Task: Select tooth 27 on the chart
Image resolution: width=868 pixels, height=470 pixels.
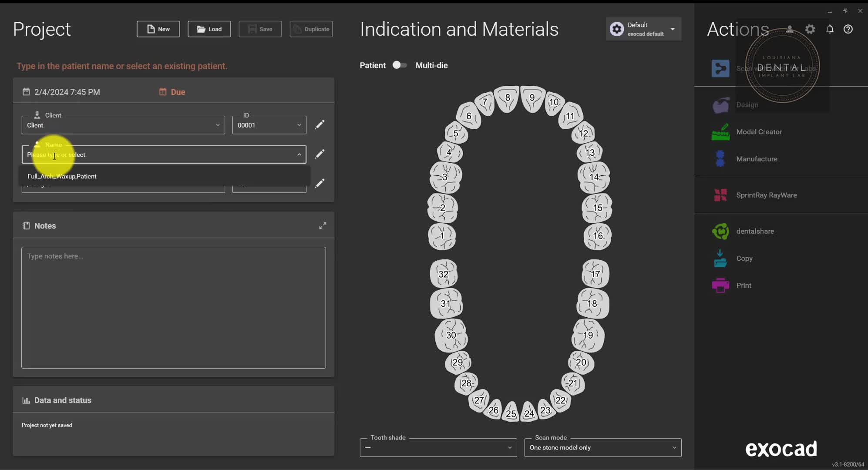Action: tap(479, 400)
